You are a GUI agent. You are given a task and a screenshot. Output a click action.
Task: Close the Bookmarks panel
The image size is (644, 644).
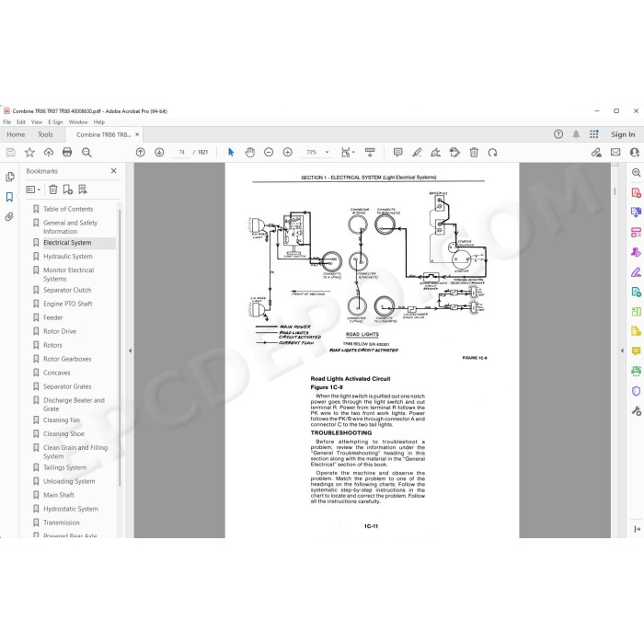114,171
